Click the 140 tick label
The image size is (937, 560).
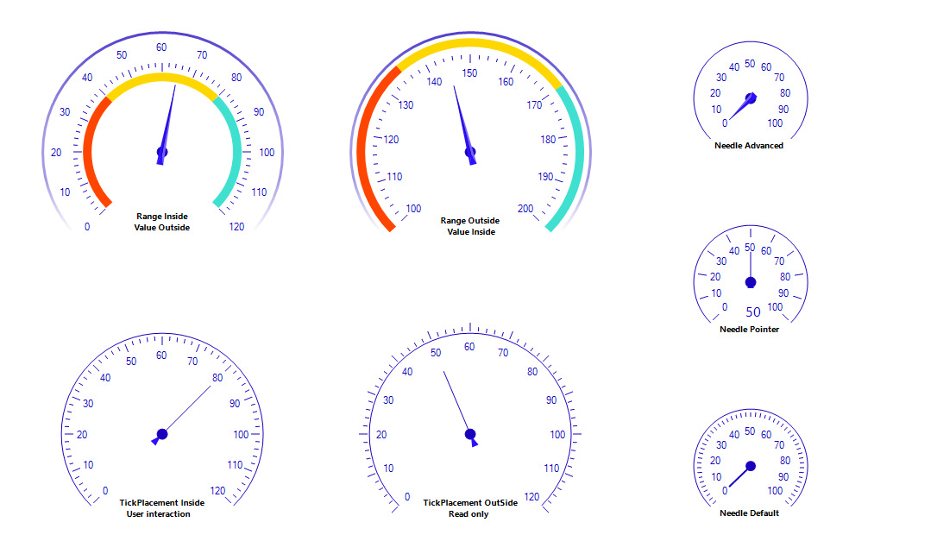point(435,82)
